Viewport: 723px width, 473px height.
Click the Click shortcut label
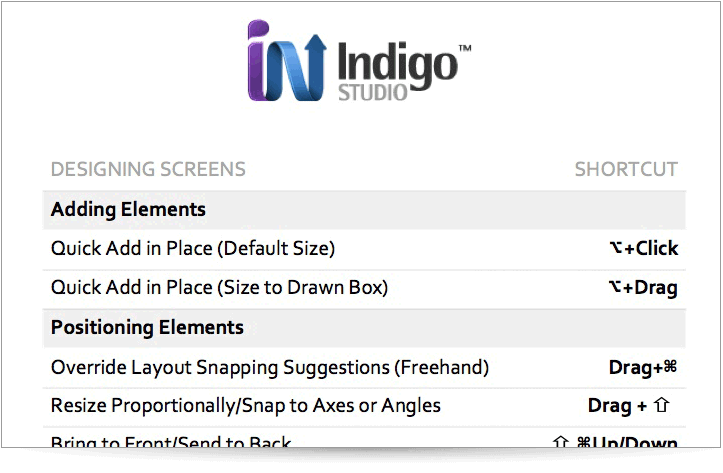coord(657,248)
